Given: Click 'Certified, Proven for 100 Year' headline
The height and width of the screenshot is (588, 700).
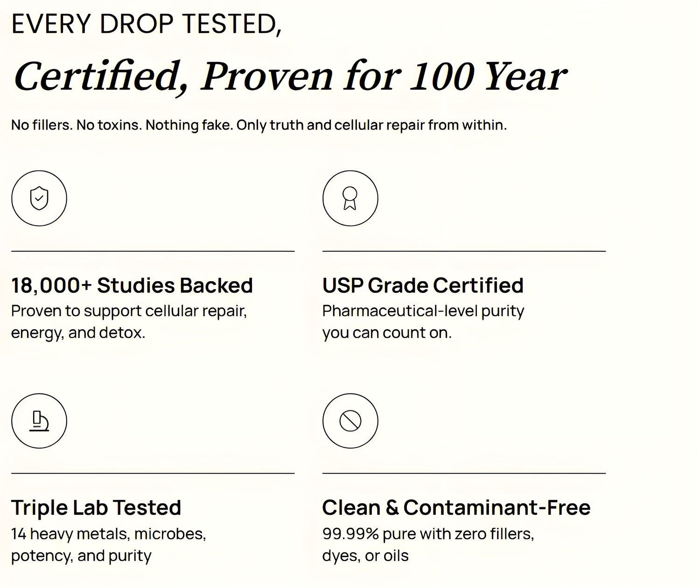Looking at the screenshot, I should tap(290, 76).
